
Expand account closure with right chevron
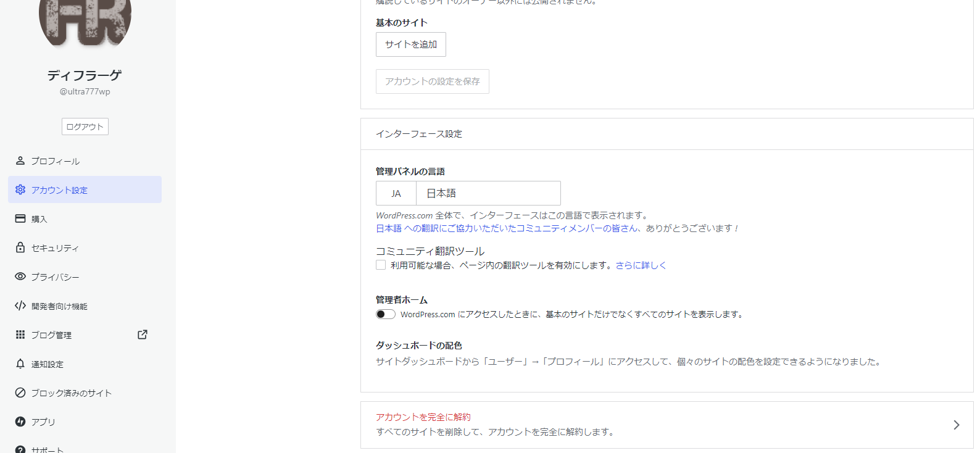click(x=956, y=425)
